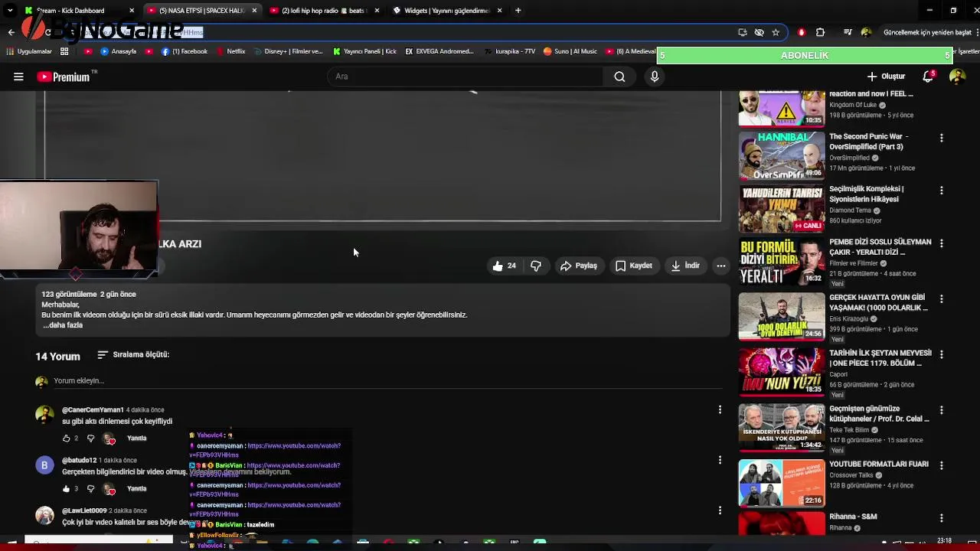Image resolution: width=980 pixels, height=551 pixels.
Task: Click the YouTube Premium logo
Action: point(64,77)
